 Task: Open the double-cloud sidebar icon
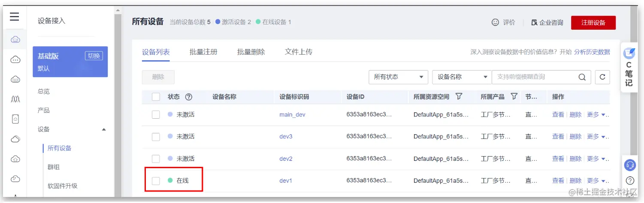(15, 139)
